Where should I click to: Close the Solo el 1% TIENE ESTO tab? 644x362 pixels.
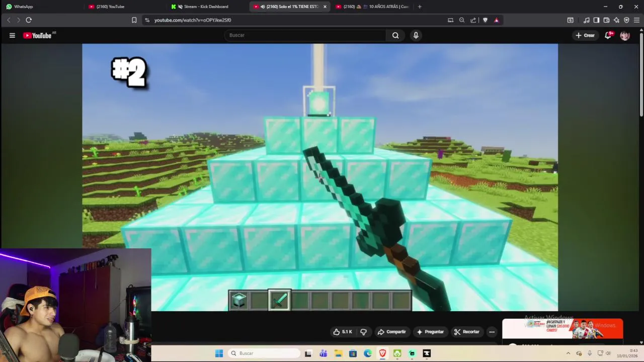[x=325, y=7]
